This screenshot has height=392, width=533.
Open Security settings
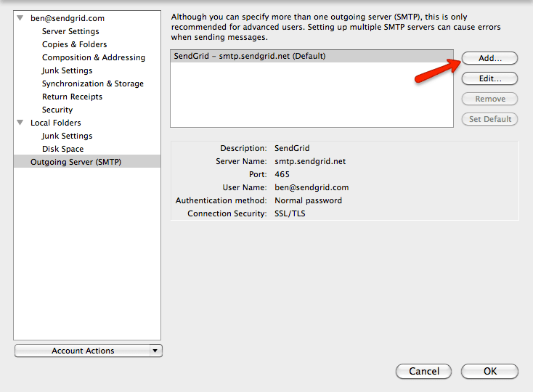(x=57, y=110)
